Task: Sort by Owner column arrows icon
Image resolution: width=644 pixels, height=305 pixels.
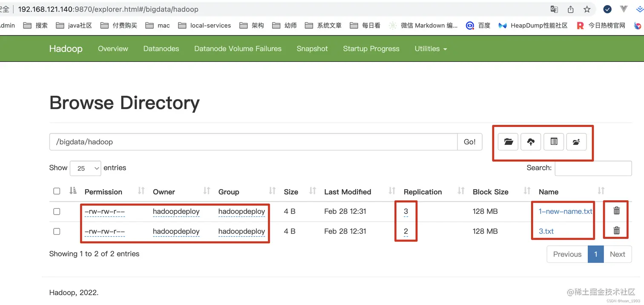Action: point(207,191)
